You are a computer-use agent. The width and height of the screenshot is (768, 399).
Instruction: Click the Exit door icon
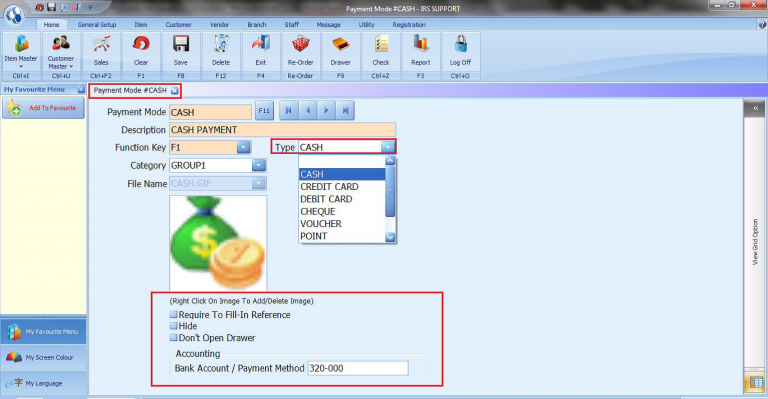coord(261,51)
